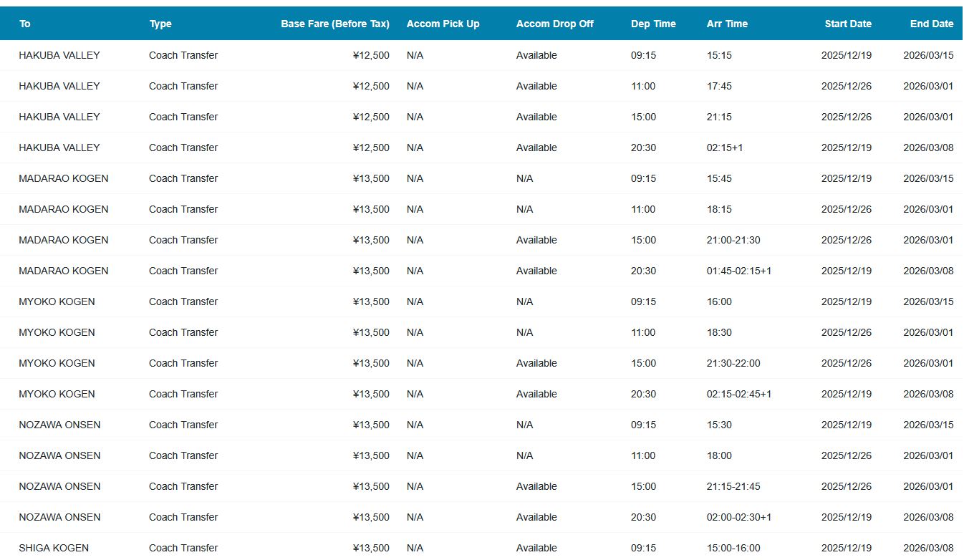Click 'Coach Transfer' in Nozawa 20:30 row
Viewport: 964px width, 560px height.
183,517
